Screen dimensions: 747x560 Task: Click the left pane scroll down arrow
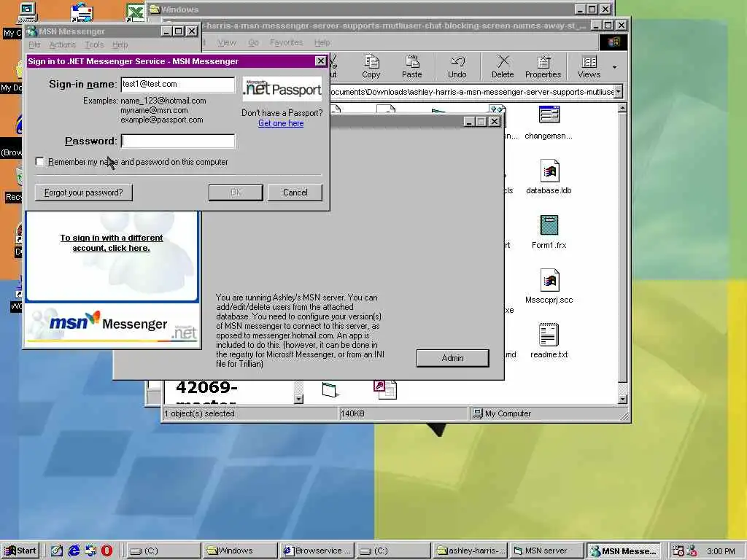(298, 399)
